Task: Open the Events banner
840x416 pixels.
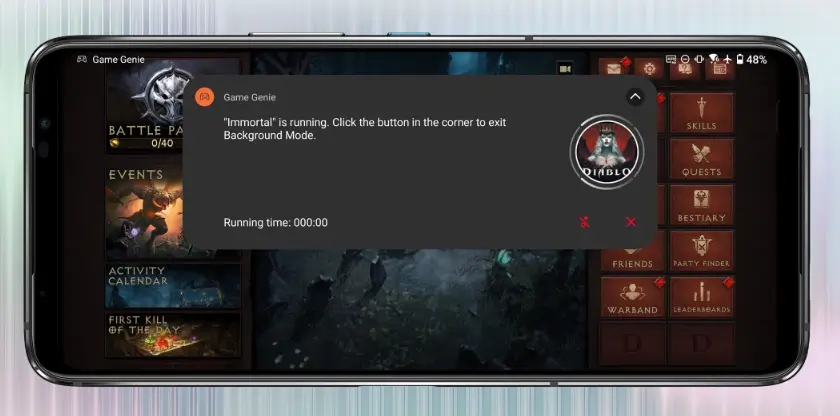Action: coord(144,213)
